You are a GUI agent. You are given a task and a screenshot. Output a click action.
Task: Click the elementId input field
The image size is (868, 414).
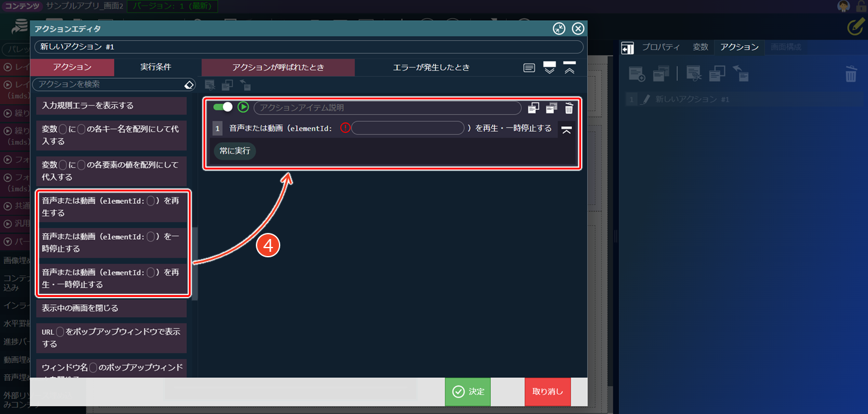click(408, 128)
